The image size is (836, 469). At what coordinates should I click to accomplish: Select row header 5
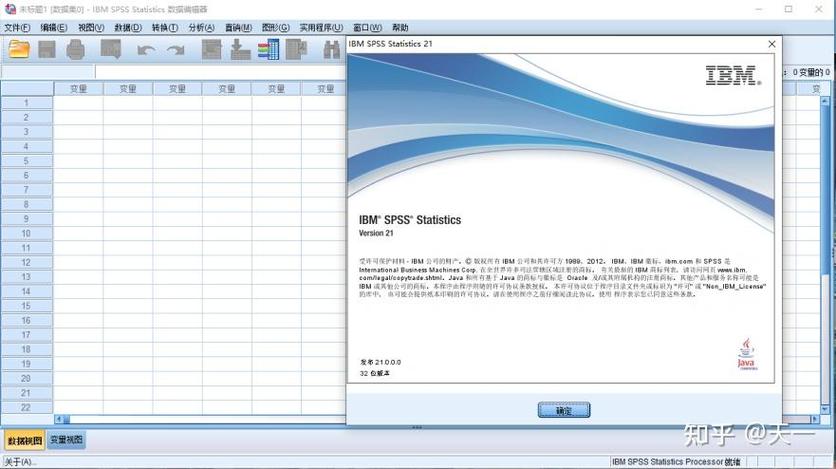(x=27, y=161)
